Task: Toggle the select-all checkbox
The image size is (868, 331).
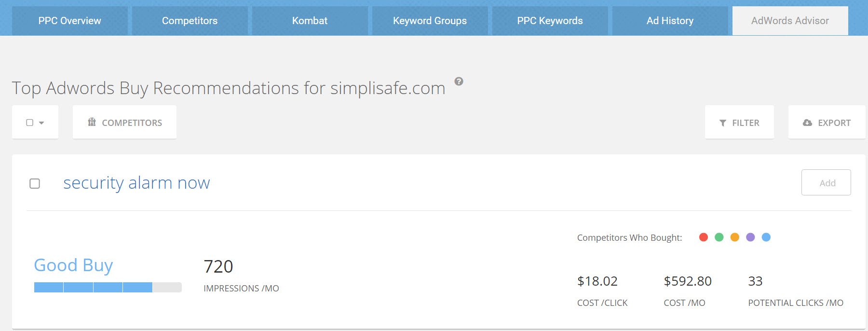Action: click(x=30, y=123)
